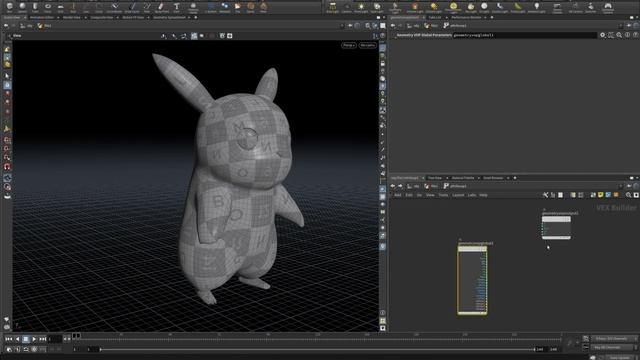Viewport: 640px width, 360px height.
Task: Click the timeline play button
Action: 34,339
